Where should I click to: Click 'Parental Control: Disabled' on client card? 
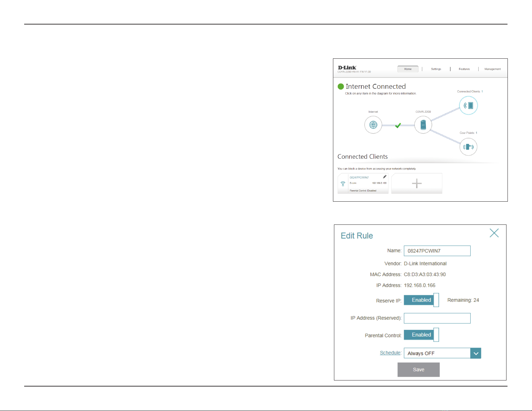363,191
